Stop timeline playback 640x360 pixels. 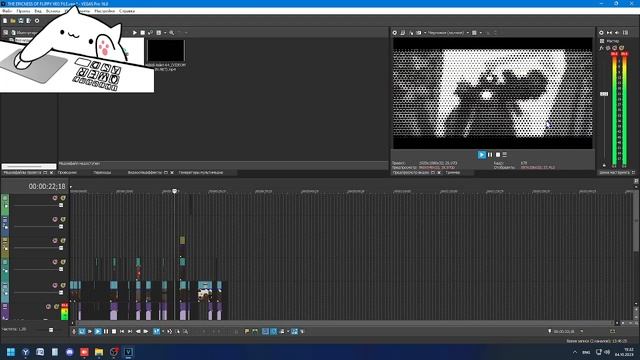114,331
